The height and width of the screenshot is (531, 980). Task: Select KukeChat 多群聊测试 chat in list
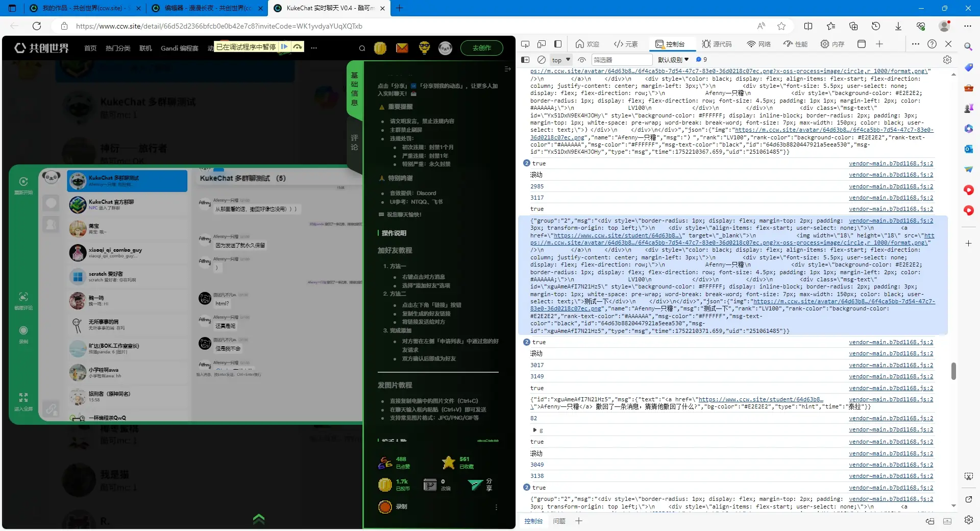pyautogui.click(x=127, y=181)
